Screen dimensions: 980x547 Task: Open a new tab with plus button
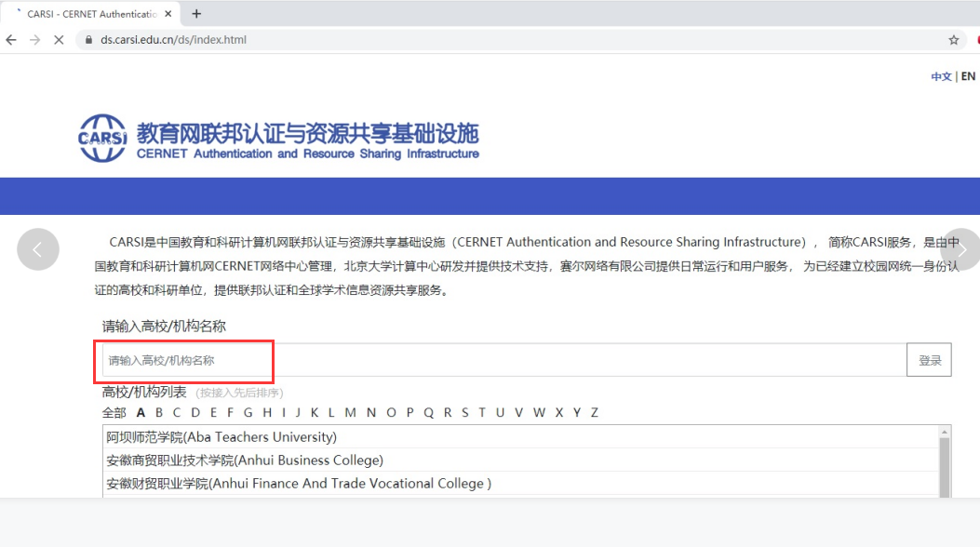pos(196,14)
